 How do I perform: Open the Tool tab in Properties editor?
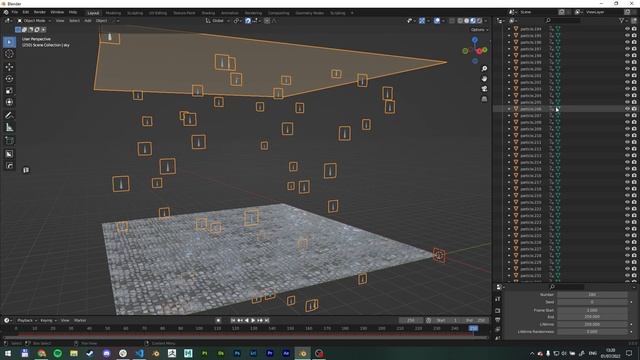click(498, 299)
